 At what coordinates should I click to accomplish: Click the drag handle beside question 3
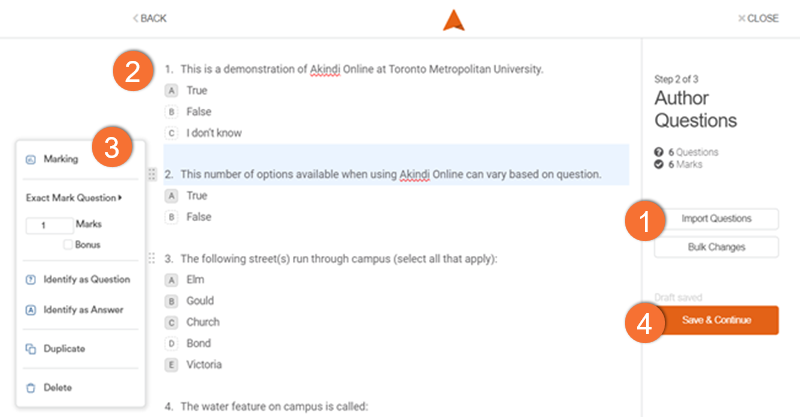tap(152, 259)
